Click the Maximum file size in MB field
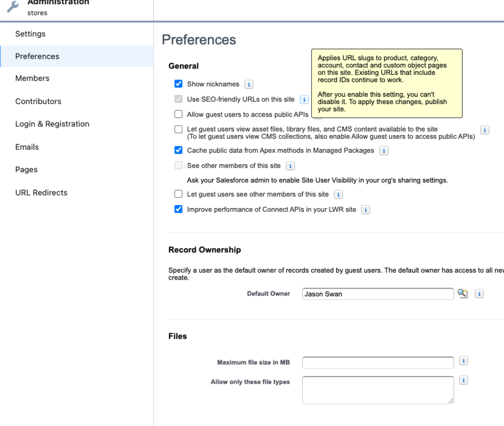 pyautogui.click(x=378, y=363)
